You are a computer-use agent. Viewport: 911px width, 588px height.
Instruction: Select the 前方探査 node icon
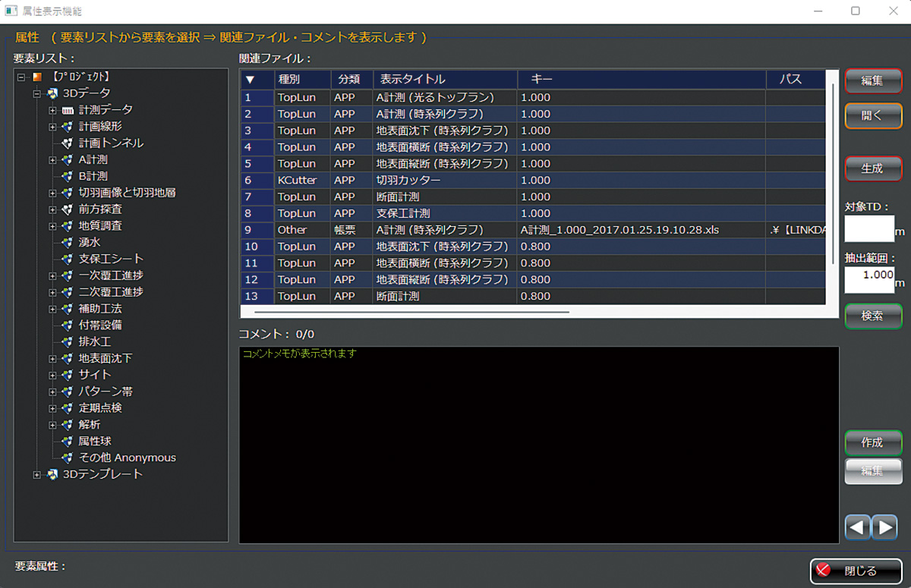pyautogui.click(x=68, y=209)
